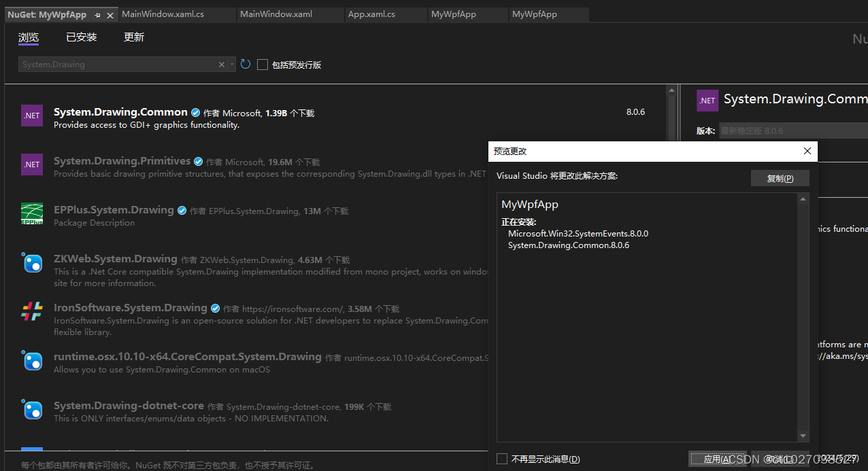Click the red IronSoftware.System.Drawing logo

pos(31,311)
